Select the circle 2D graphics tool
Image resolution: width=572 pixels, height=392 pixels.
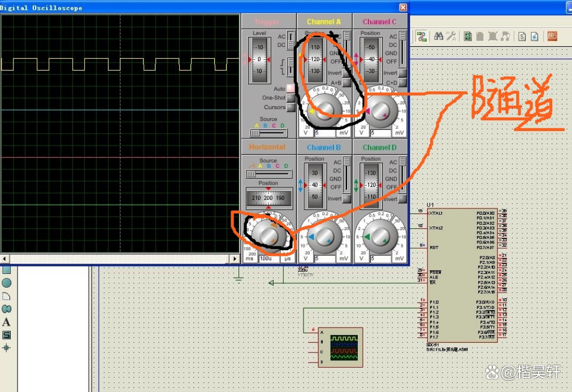click(x=7, y=283)
